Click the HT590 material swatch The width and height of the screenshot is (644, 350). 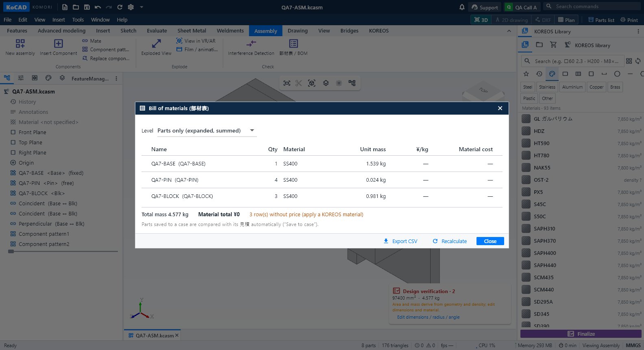click(526, 143)
